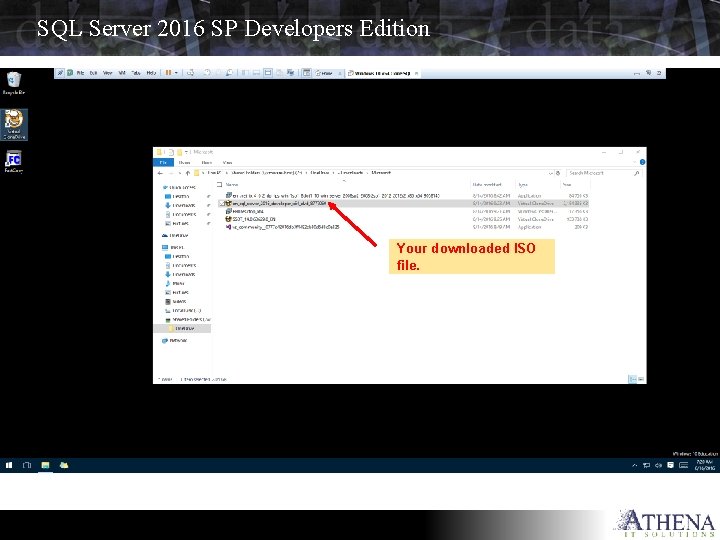Sort files by Date modified column
The width and height of the screenshot is (720, 540).
point(487,185)
